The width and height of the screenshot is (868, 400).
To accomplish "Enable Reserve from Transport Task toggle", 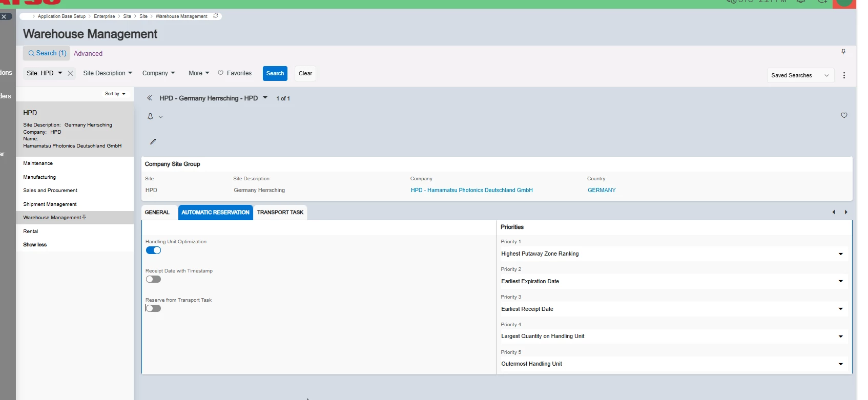I will (153, 309).
